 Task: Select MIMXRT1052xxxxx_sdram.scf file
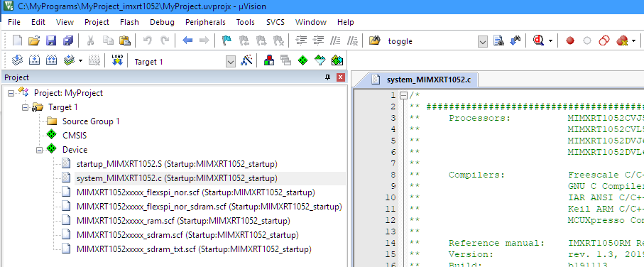click(x=187, y=235)
